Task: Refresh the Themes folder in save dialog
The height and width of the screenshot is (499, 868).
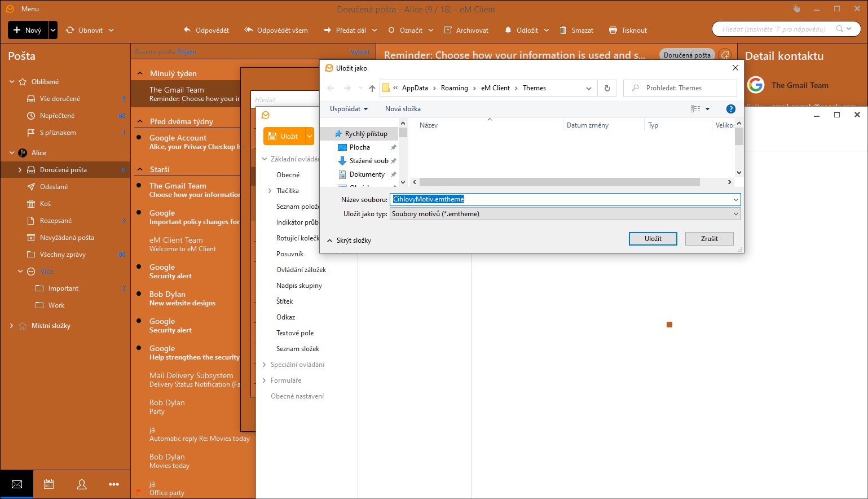Action: tap(607, 88)
